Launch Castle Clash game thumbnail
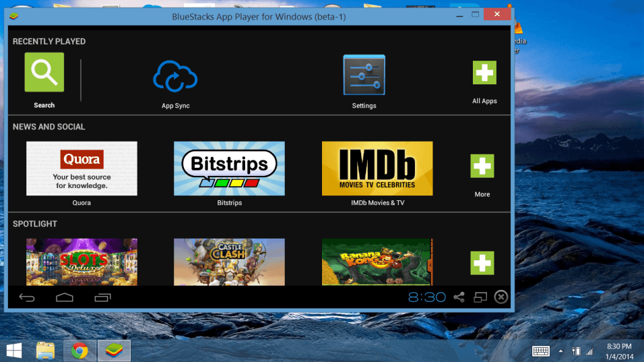644x362 pixels. 229,262
